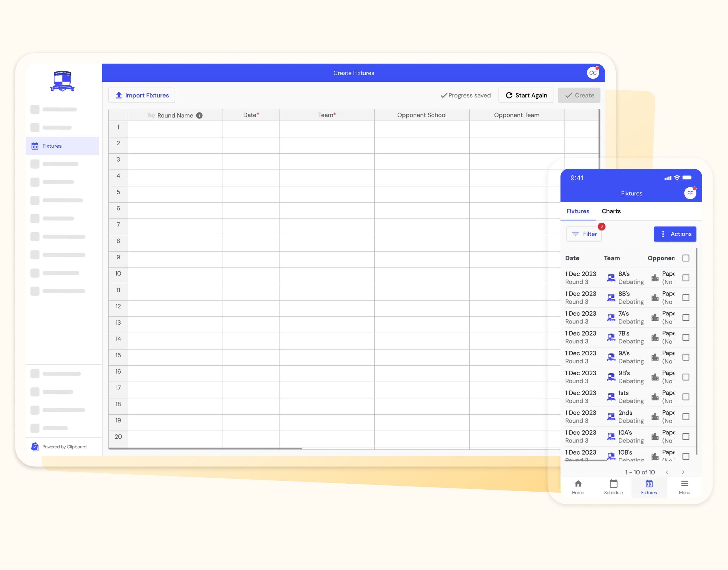Click the Date cell in row 1
The height and width of the screenshot is (570, 728).
click(251, 129)
